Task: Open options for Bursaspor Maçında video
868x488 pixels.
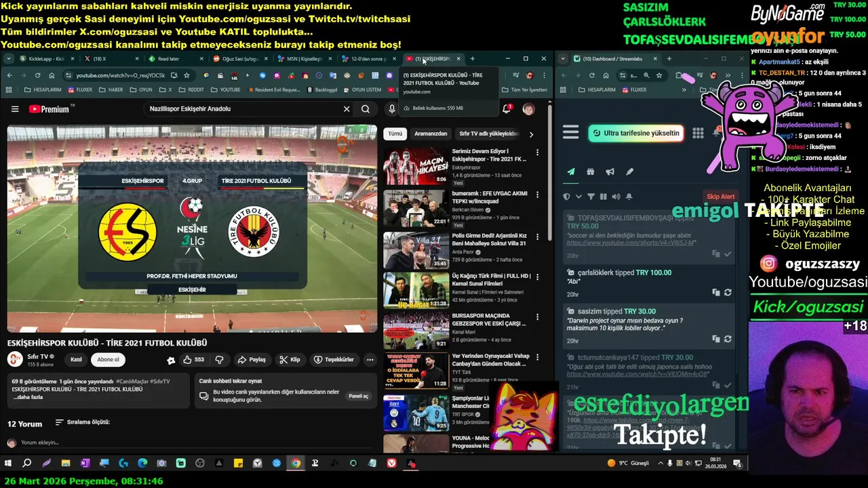Action: point(537,318)
